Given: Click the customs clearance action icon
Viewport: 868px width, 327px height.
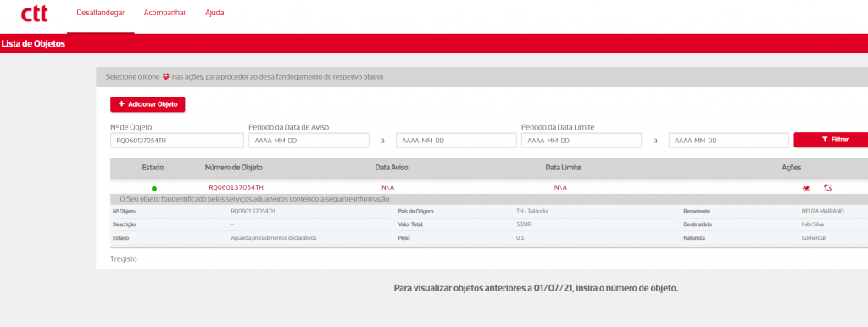Looking at the screenshot, I should 827,187.
